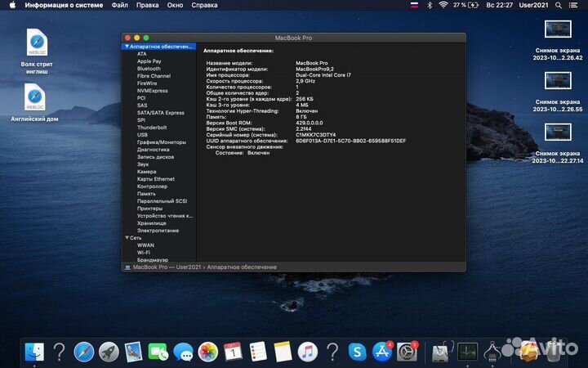Select screenshot thumbnail ending 22.27.14
The width and height of the screenshot is (588, 368).
pos(558,132)
